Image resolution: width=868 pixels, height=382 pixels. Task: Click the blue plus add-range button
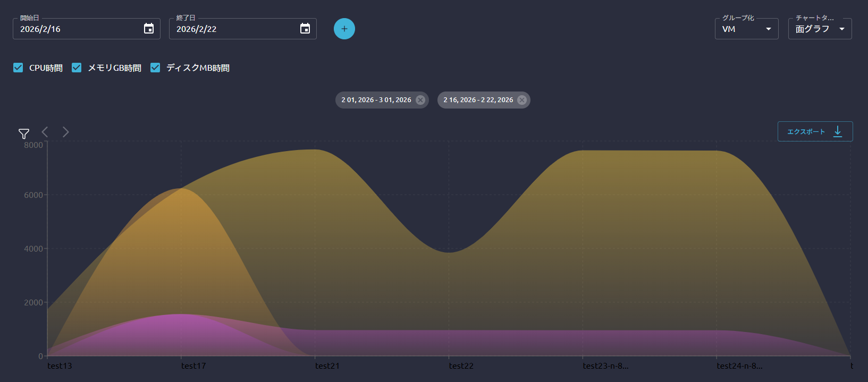pos(344,29)
